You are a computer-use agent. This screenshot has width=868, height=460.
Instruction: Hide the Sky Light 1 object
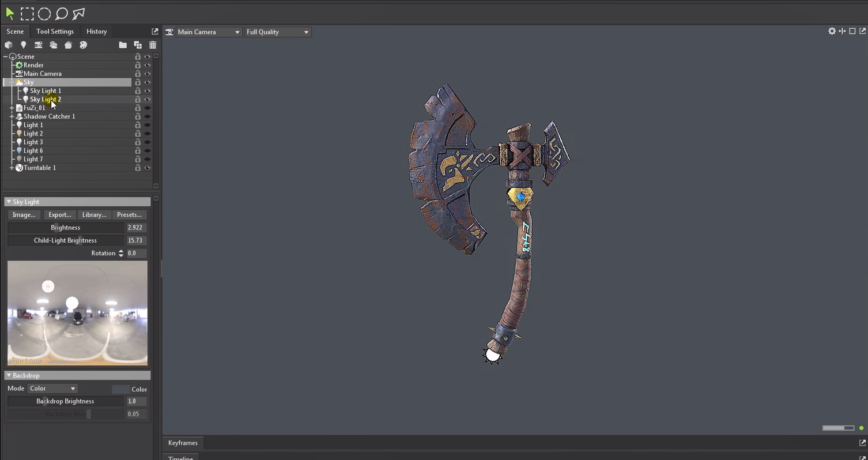148,91
